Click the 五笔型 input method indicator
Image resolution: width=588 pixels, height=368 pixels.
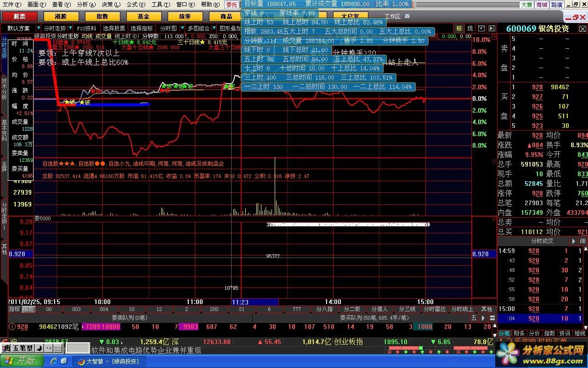click(x=23, y=348)
